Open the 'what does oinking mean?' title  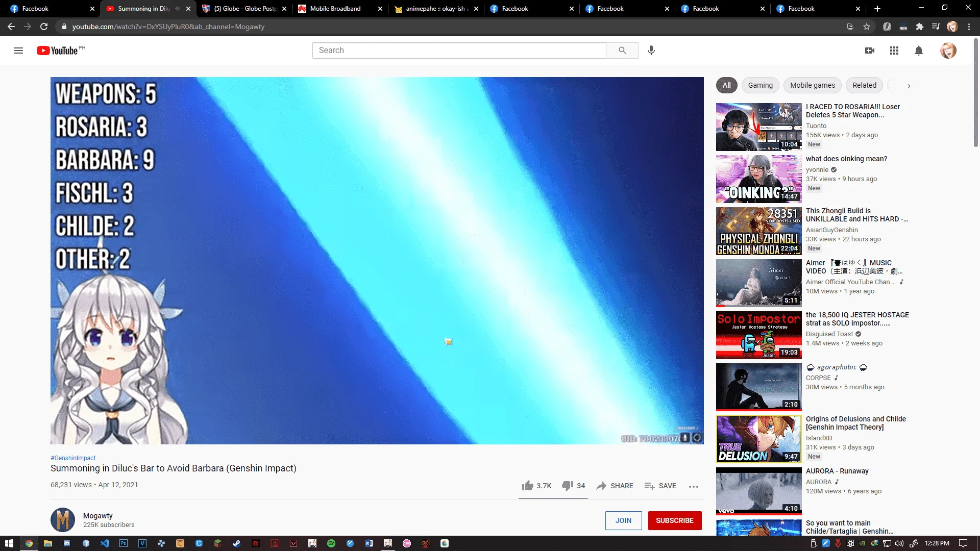pyautogui.click(x=846, y=159)
